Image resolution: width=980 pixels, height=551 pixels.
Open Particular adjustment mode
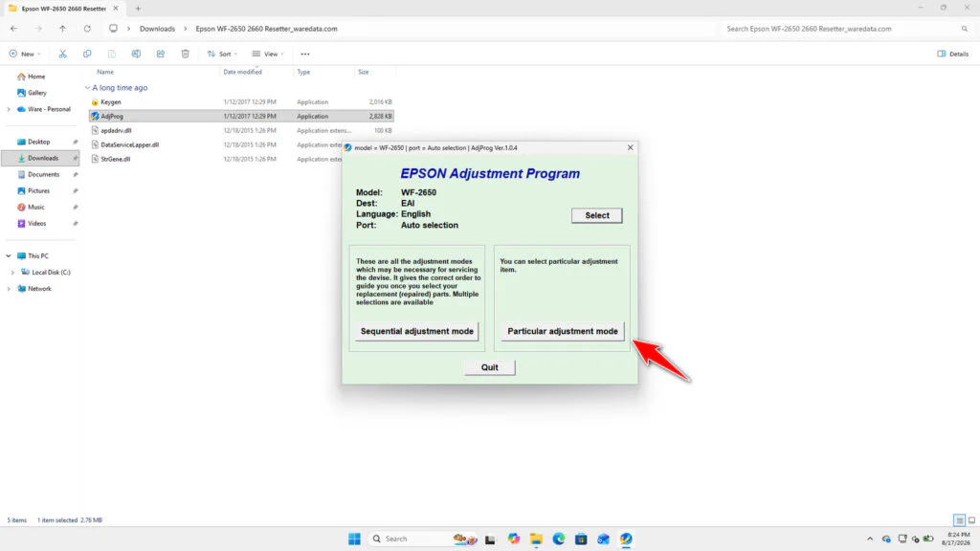coord(562,331)
